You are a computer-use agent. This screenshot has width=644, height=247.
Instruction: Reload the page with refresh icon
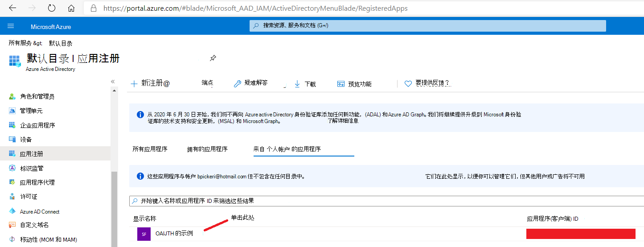tap(52, 8)
